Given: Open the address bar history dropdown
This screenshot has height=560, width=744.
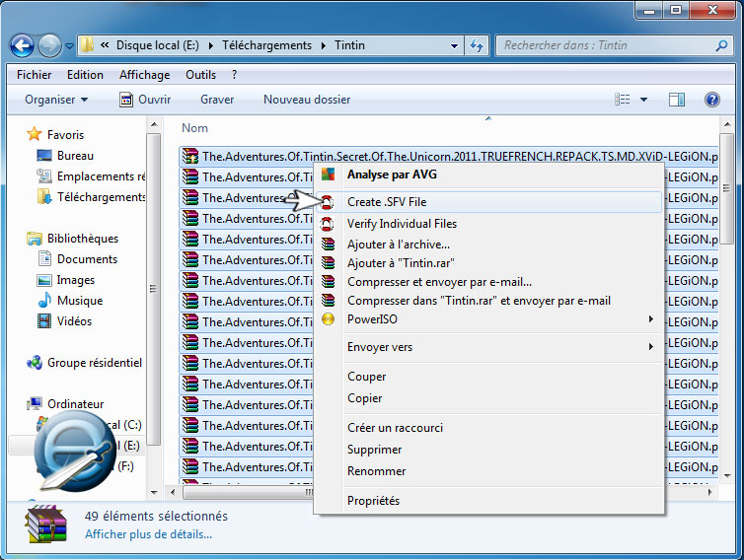Looking at the screenshot, I should click(454, 46).
